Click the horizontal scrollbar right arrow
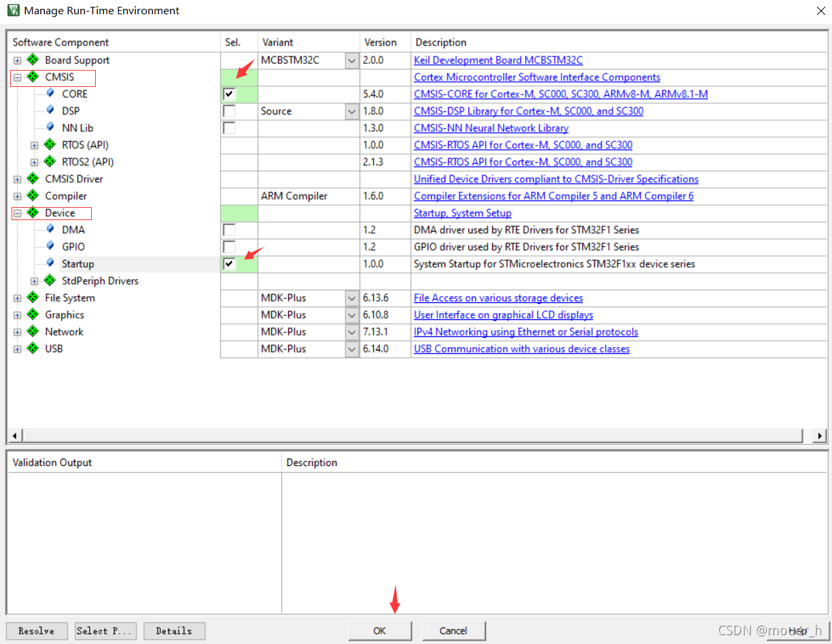Screen dimensions: 832x644 point(820,435)
